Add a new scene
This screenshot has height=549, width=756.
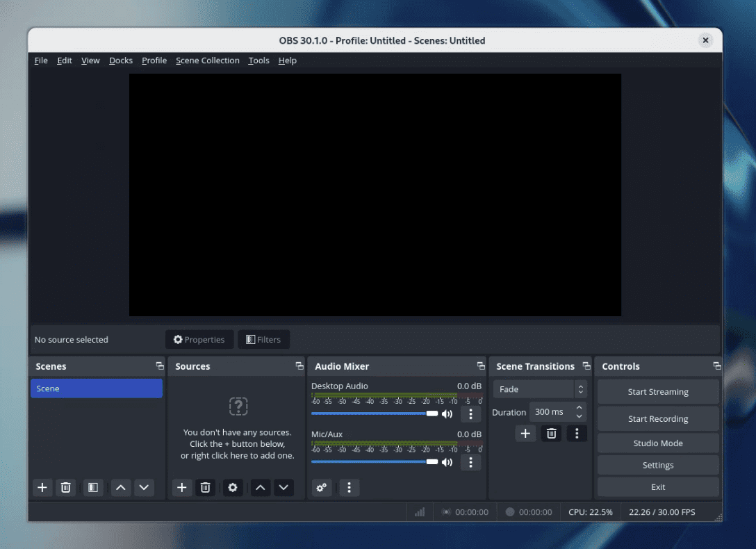[x=42, y=487]
